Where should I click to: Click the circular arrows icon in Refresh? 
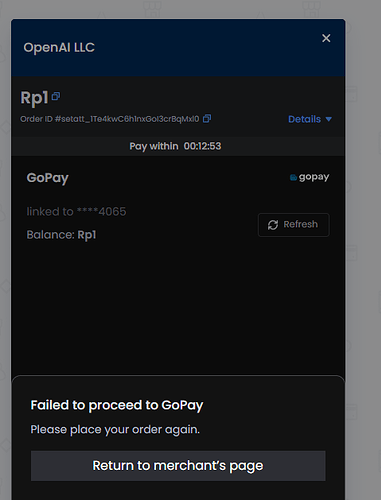point(273,225)
